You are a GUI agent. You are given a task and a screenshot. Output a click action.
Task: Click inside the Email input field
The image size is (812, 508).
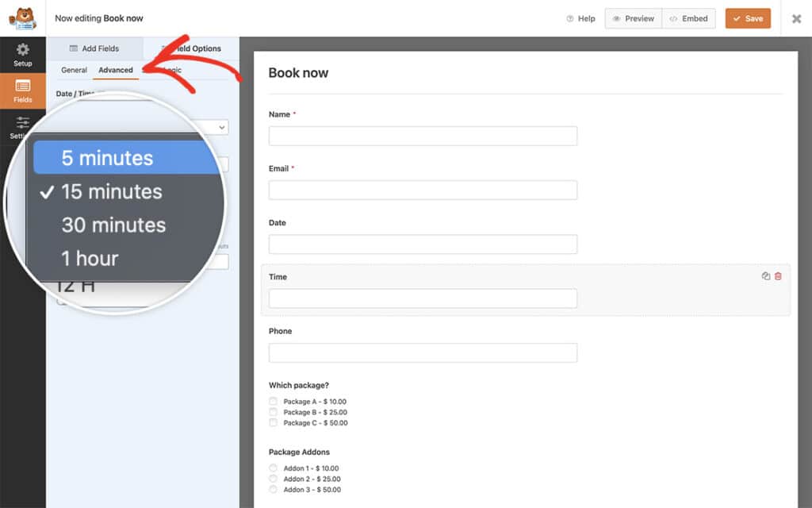pyautogui.click(x=423, y=190)
